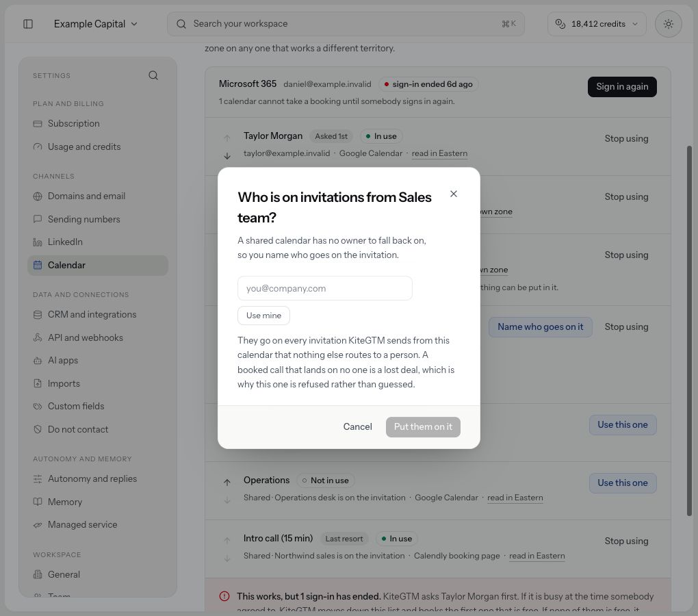Focus the Search your workspace field

click(346, 24)
